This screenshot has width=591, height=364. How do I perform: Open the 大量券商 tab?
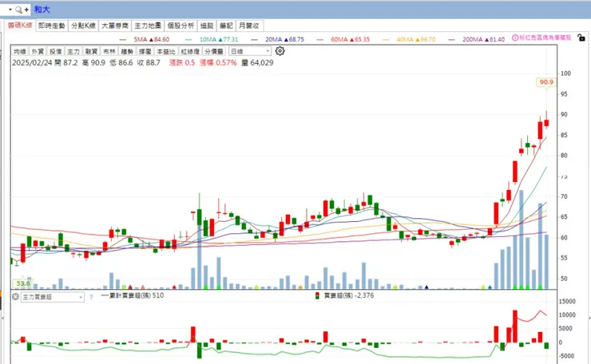115,26
